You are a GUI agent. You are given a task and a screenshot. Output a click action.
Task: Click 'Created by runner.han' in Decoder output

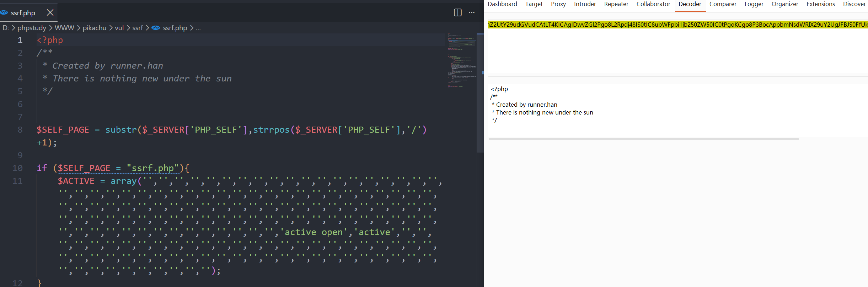(x=527, y=105)
